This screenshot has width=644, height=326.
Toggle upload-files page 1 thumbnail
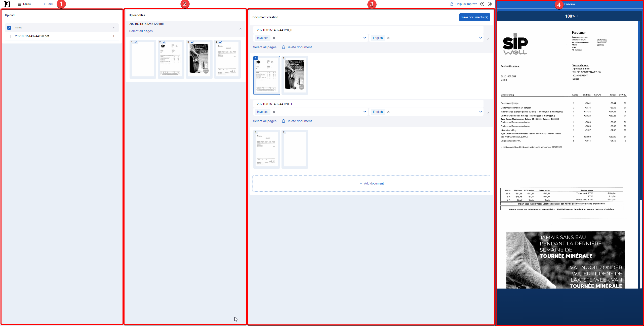click(143, 59)
